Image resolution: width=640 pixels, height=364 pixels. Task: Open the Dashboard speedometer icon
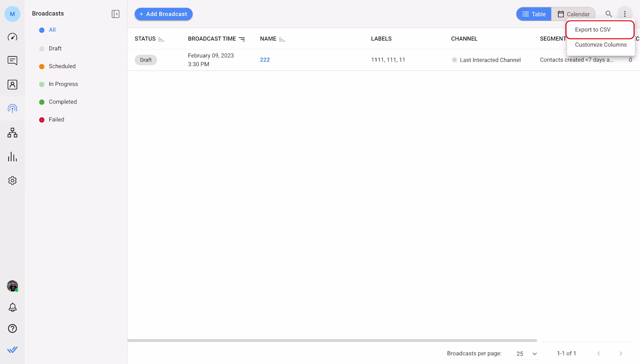[x=12, y=37]
